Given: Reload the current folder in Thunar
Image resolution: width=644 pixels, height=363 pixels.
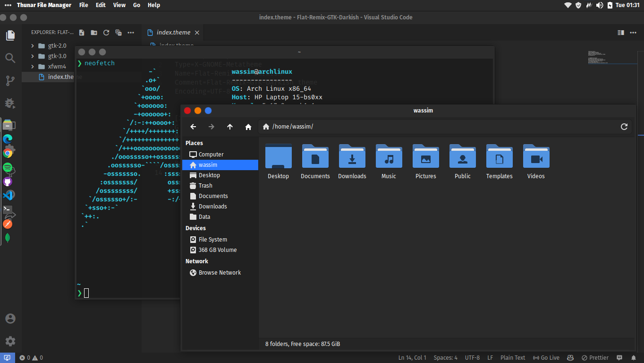Looking at the screenshot, I should tap(624, 127).
